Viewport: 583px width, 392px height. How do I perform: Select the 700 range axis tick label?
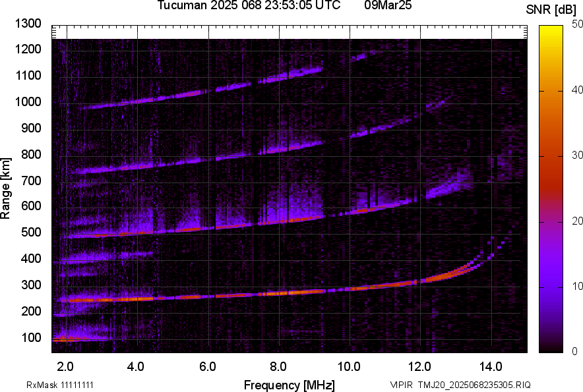click(34, 181)
